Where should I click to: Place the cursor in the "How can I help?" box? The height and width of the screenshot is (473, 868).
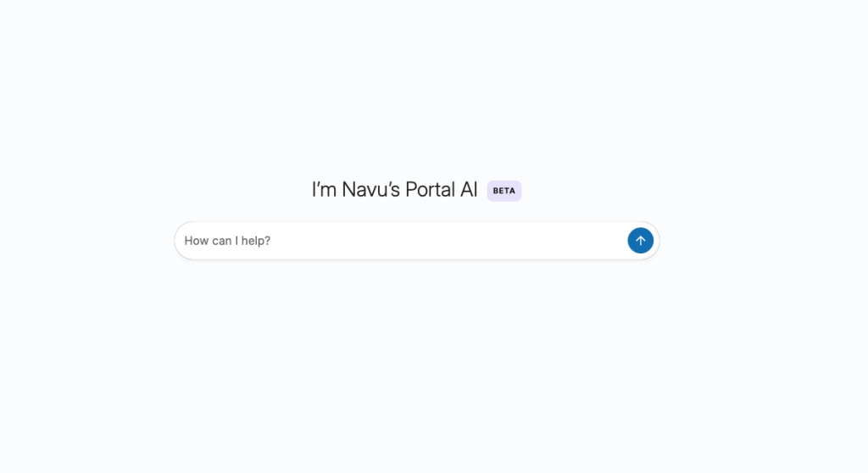click(398, 241)
